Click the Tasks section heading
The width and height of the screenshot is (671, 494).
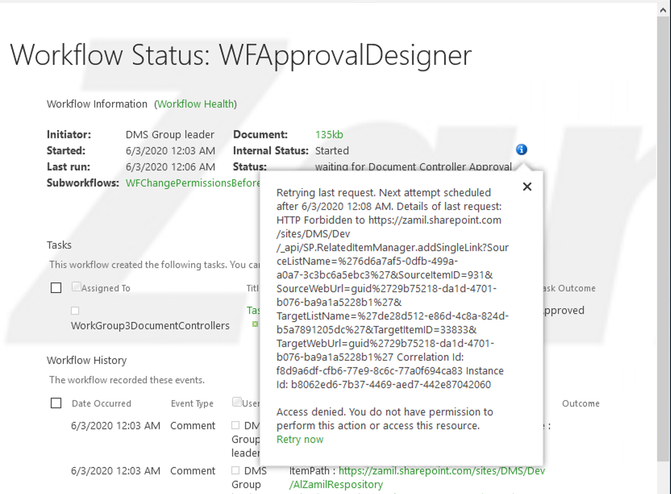click(x=59, y=245)
